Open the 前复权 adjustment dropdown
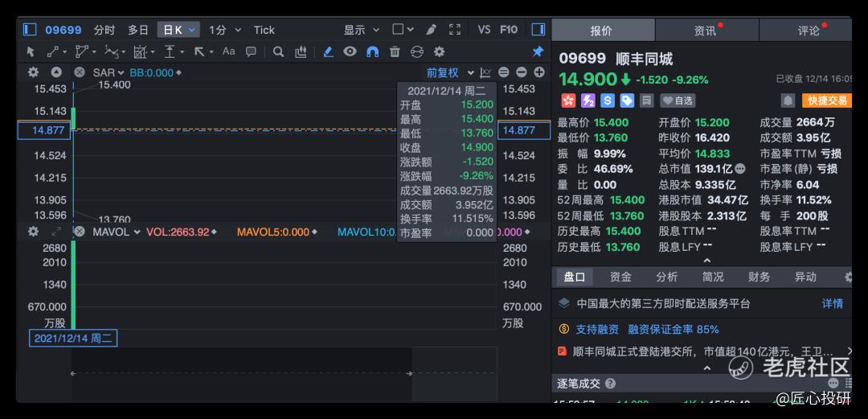 pyautogui.click(x=450, y=72)
